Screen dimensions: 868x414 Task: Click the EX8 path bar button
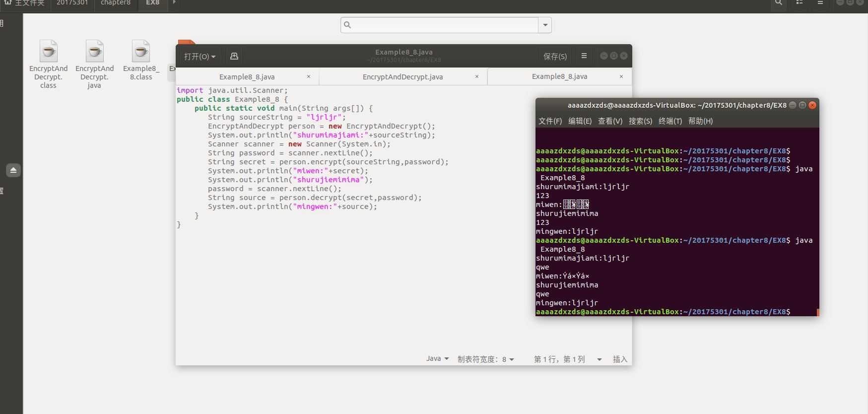point(152,3)
